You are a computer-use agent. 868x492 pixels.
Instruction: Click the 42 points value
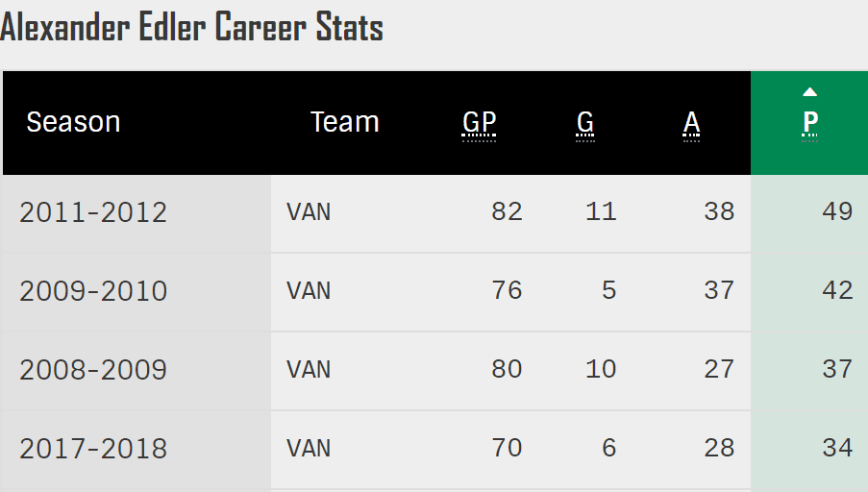(837, 290)
